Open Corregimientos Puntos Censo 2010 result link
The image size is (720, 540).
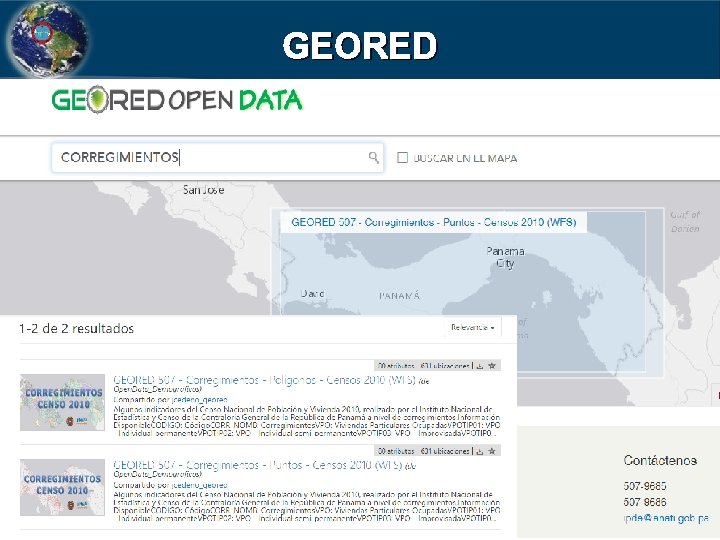point(258,465)
